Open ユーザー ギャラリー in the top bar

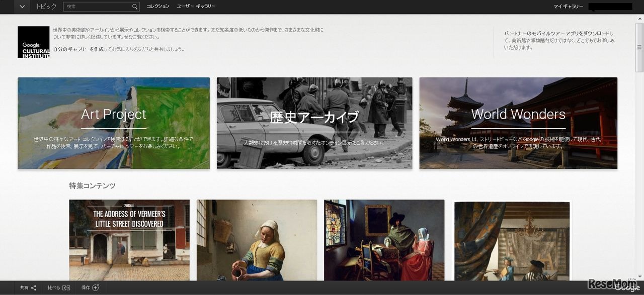pyautogui.click(x=196, y=7)
